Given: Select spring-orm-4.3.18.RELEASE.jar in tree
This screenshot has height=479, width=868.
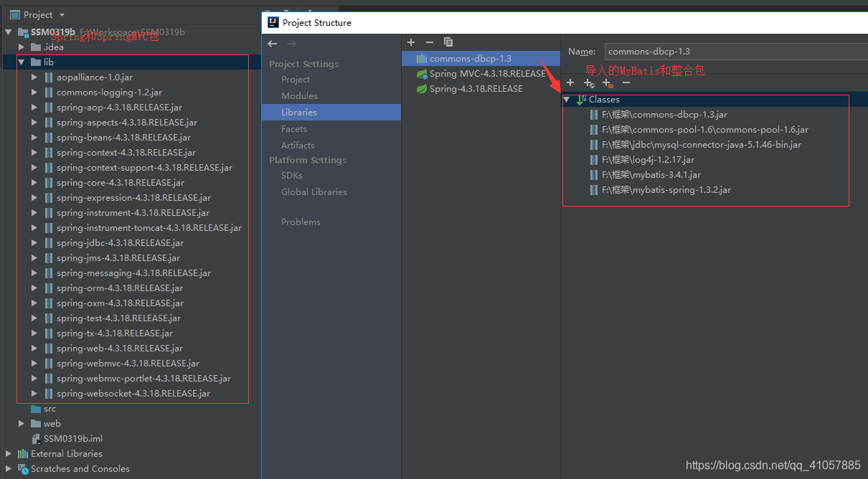Looking at the screenshot, I should pos(120,288).
